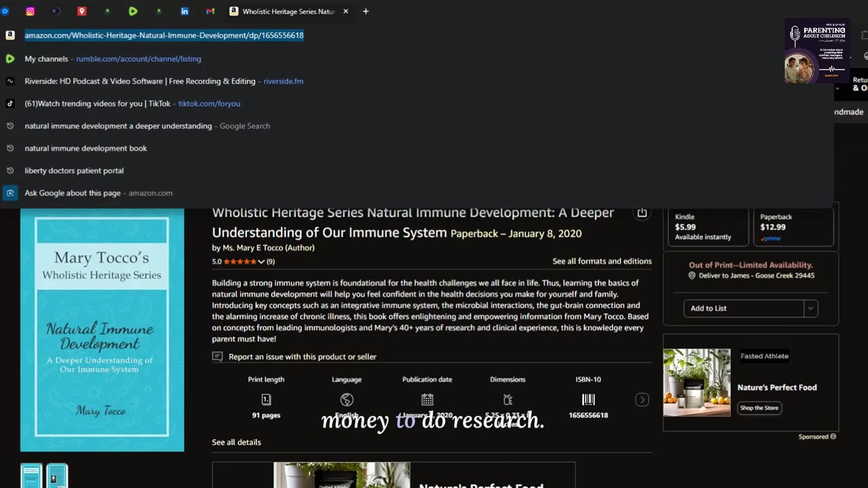Click See all formats and editions
Image resolution: width=868 pixels, height=488 pixels.
602,262
